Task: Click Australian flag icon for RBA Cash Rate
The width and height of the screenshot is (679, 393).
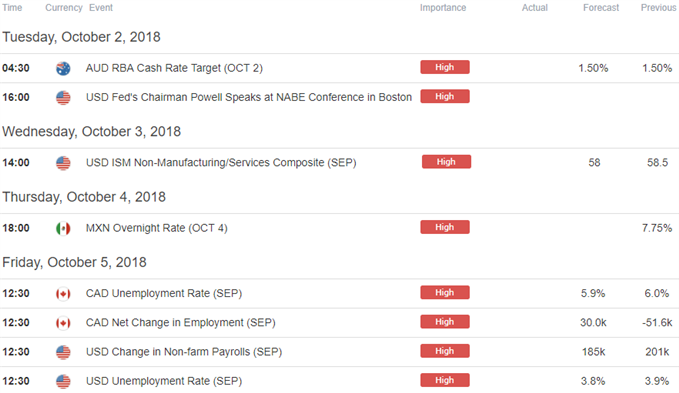Action: [x=63, y=68]
